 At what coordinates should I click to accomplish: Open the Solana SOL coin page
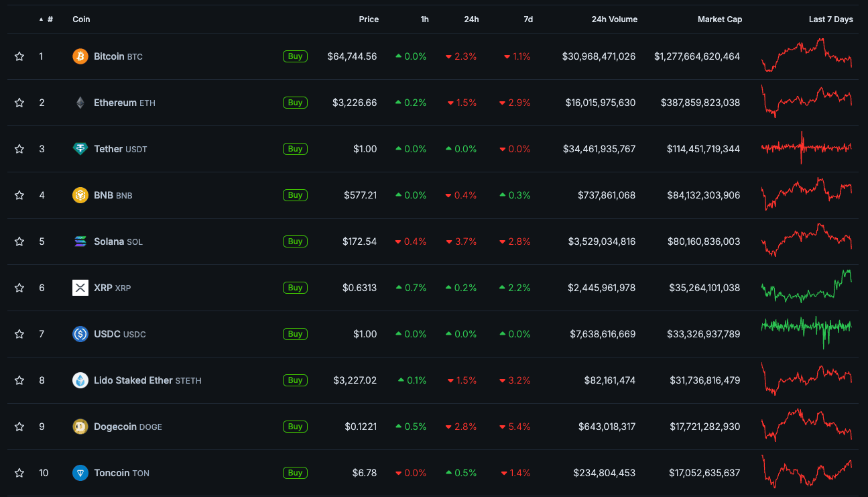pyautogui.click(x=118, y=241)
